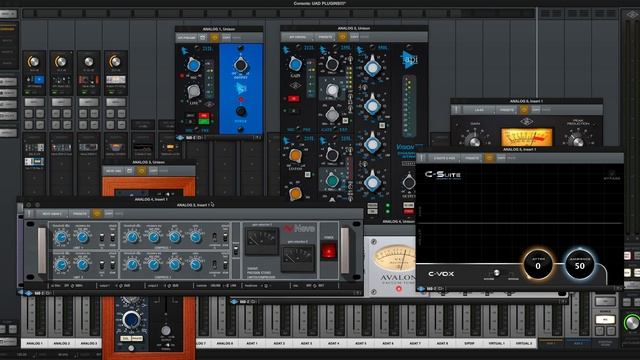Select S/PDIF channel label
Viewport: 640px width, 360px height.
[469, 343]
